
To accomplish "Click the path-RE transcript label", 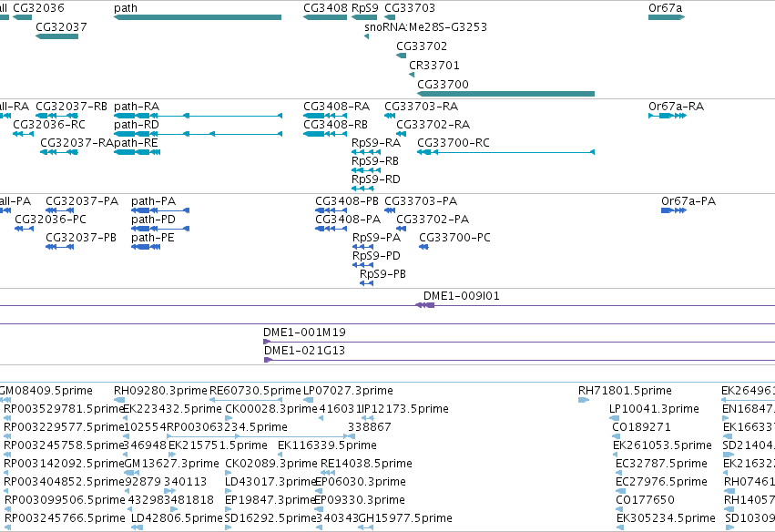I will (136, 143).
